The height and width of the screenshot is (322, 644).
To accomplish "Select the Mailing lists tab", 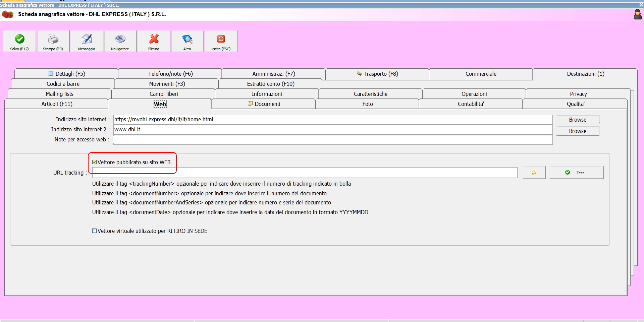I will click(60, 94).
